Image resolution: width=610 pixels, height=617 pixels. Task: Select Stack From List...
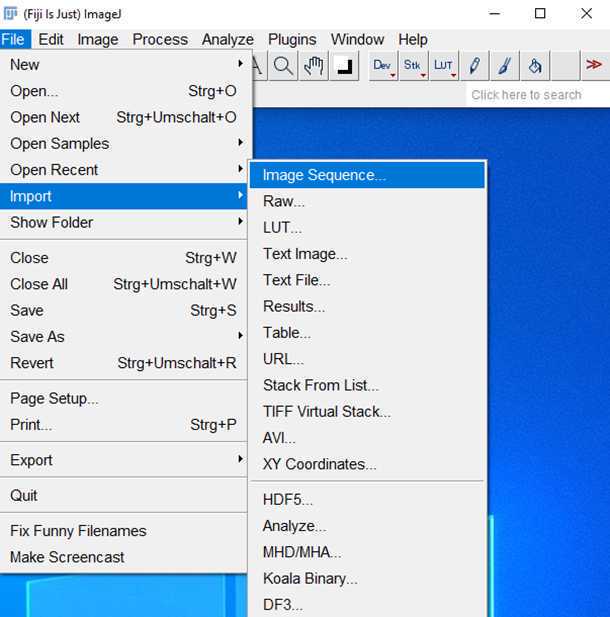tap(367, 385)
